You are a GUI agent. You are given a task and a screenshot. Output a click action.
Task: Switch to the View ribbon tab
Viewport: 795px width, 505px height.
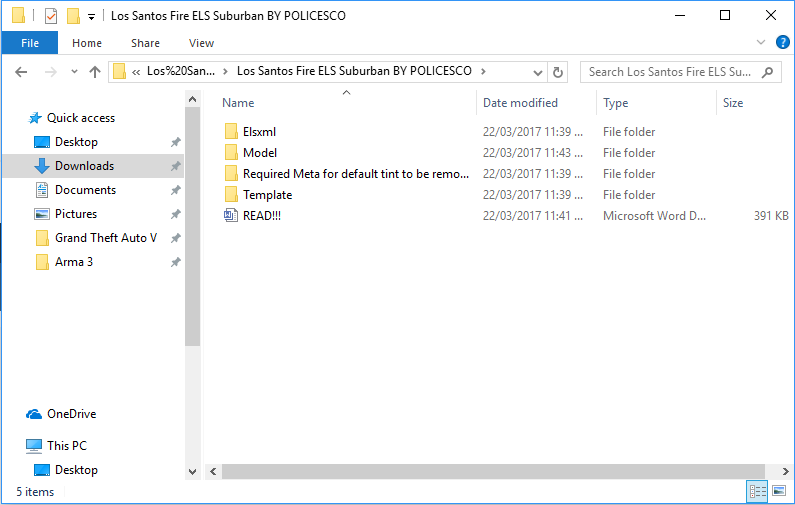click(201, 43)
